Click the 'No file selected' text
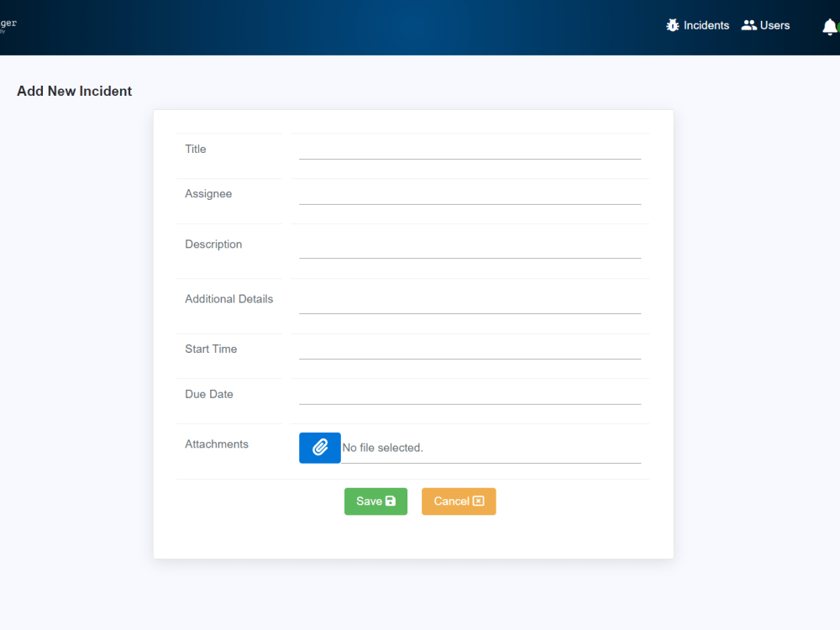The image size is (840, 630). click(x=382, y=447)
